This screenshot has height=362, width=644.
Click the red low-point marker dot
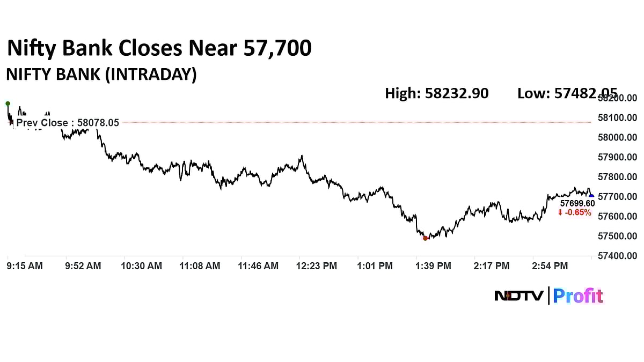[425, 238]
